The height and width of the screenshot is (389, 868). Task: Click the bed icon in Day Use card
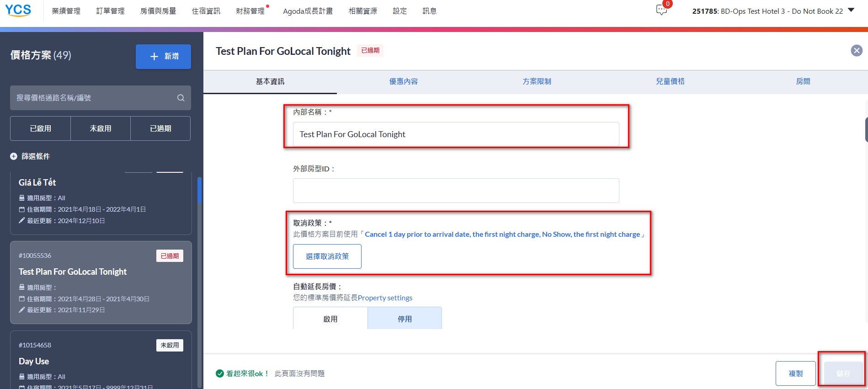pyautogui.click(x=21, y=377)
